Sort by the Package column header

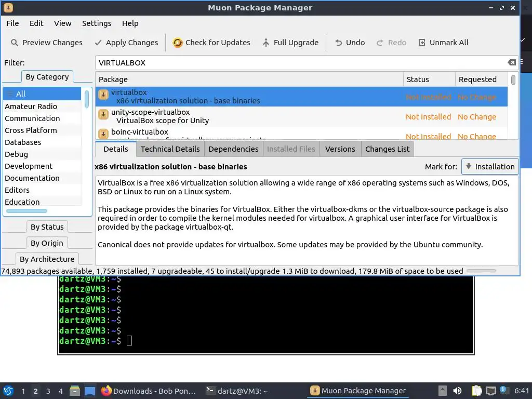click(249, 79)
